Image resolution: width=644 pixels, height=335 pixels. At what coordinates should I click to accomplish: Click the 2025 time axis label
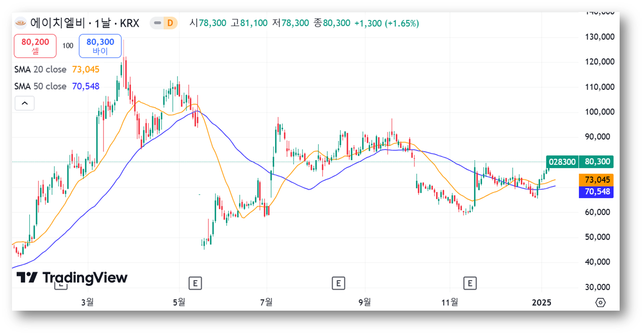(541, 302)
